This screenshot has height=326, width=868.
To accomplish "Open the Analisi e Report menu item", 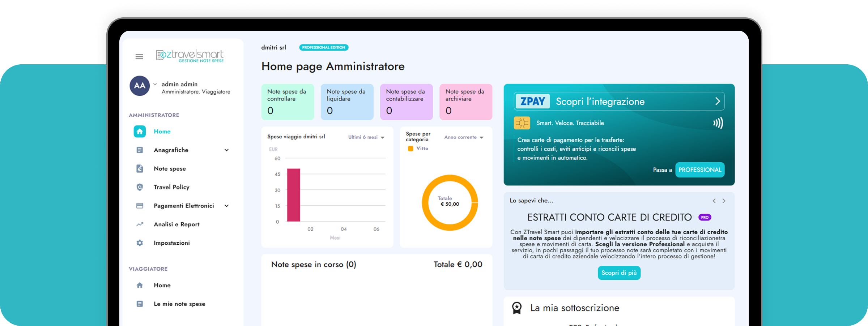I will (176, 224).
